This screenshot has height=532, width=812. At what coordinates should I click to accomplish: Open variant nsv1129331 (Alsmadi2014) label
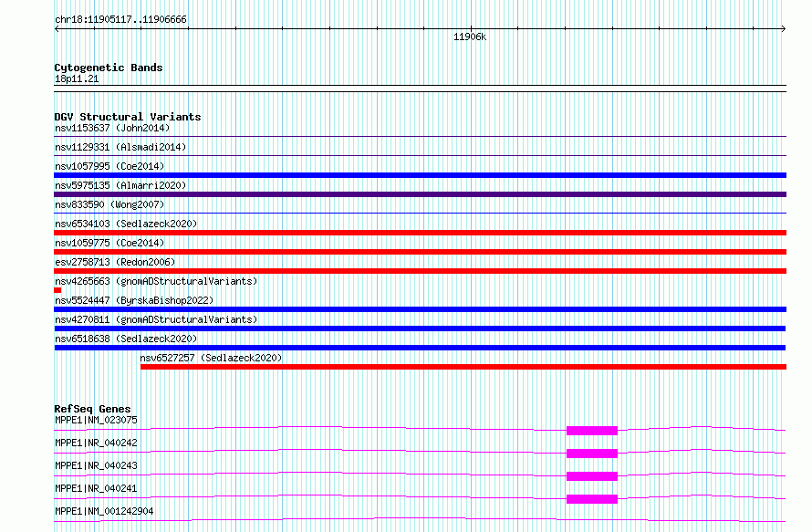click(120, 147)
